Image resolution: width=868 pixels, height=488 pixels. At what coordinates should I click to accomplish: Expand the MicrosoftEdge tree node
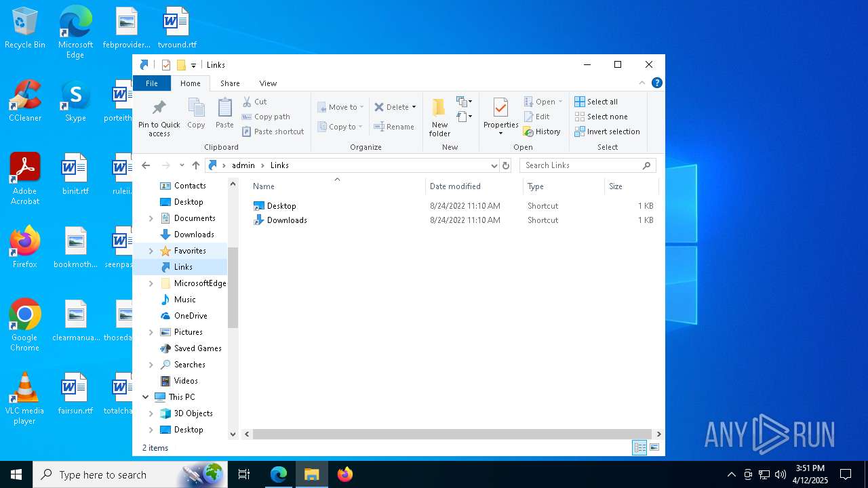tap(151, 283)
